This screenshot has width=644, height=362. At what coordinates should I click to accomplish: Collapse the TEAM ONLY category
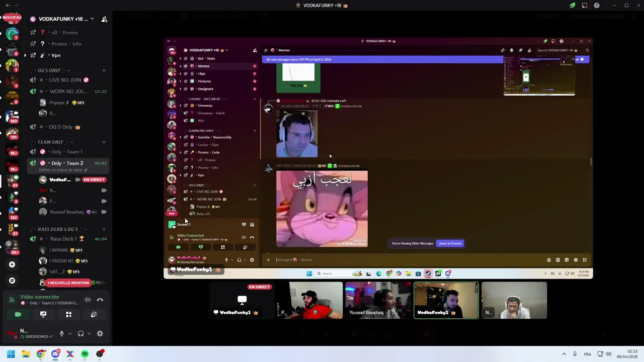(51, 142)
